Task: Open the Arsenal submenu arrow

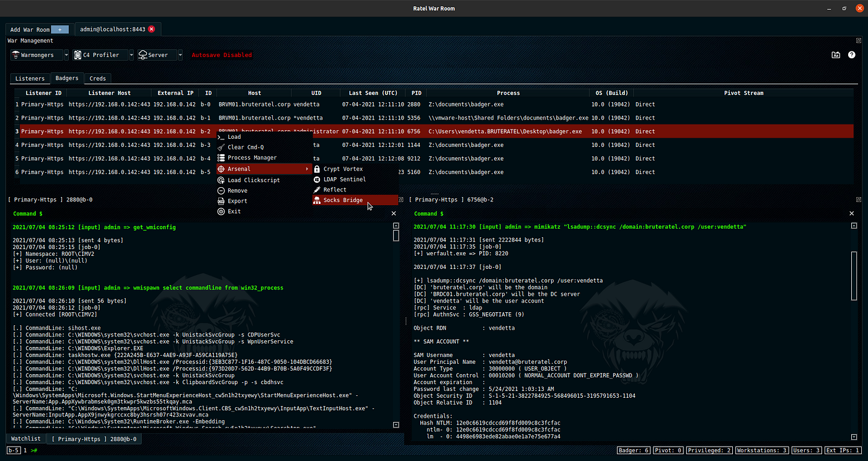Action: coord(308,169)
